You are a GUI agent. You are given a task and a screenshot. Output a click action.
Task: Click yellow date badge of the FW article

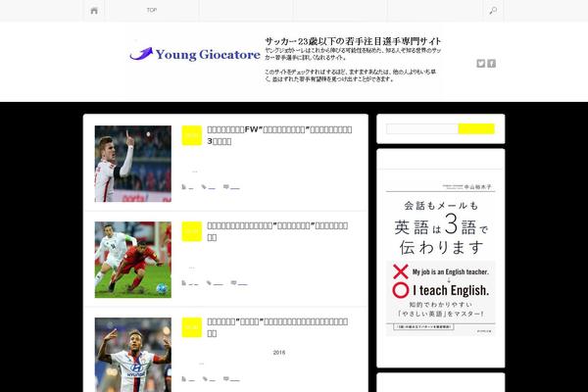click(192, 135)
